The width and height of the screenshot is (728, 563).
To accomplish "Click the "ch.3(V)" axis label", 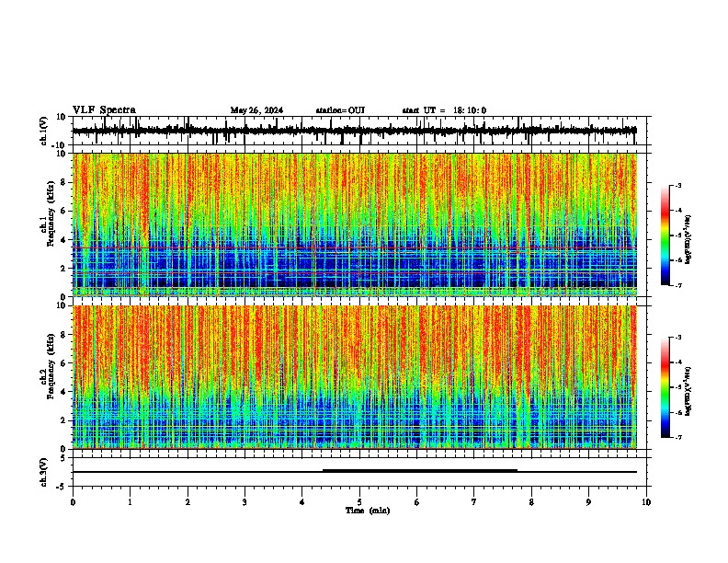I will click(x=44, y=472).
